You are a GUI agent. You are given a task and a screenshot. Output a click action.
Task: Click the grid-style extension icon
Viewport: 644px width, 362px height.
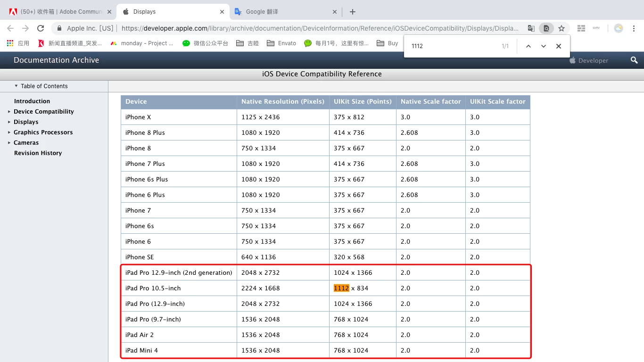click(x=581, y=28)
